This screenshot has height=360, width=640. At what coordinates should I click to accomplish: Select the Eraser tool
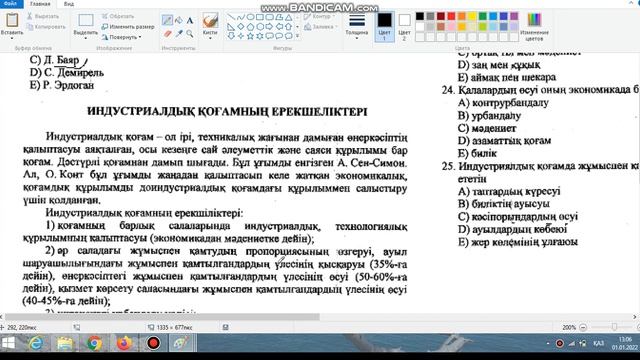click(167, 34)
